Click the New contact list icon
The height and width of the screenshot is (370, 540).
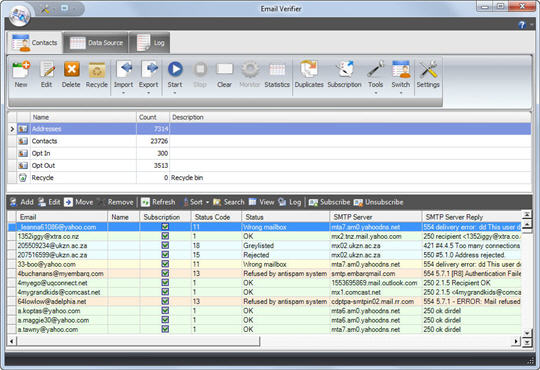(21, 70)
